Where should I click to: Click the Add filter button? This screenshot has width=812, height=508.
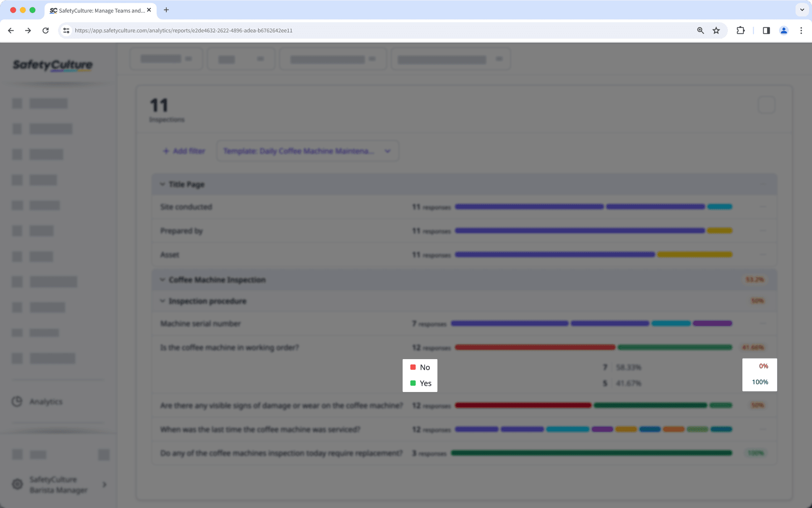[x=184, y=151]
